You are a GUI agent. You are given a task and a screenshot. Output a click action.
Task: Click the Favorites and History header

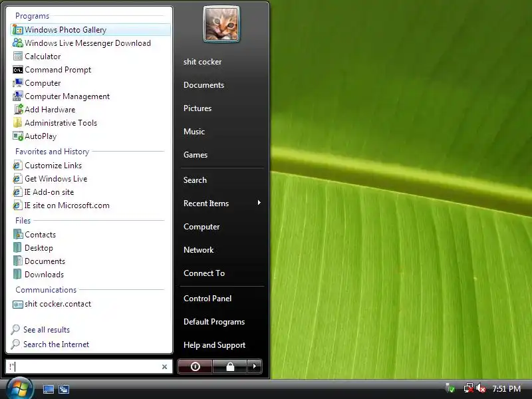(x=53, y=152)
